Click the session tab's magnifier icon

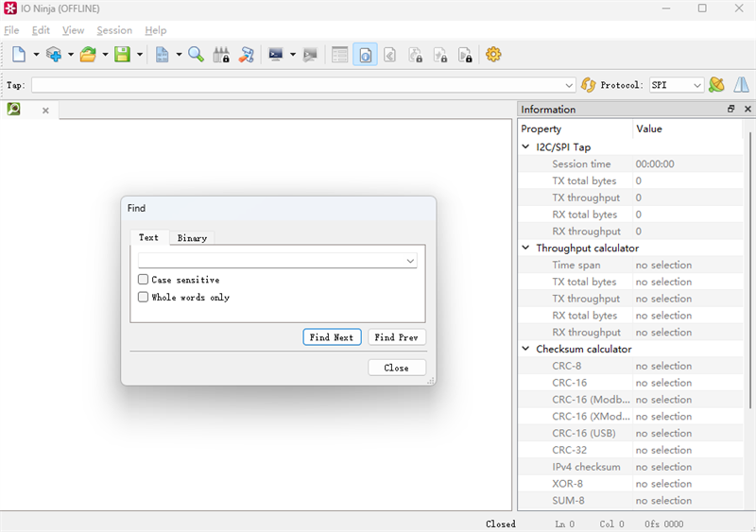13,109
